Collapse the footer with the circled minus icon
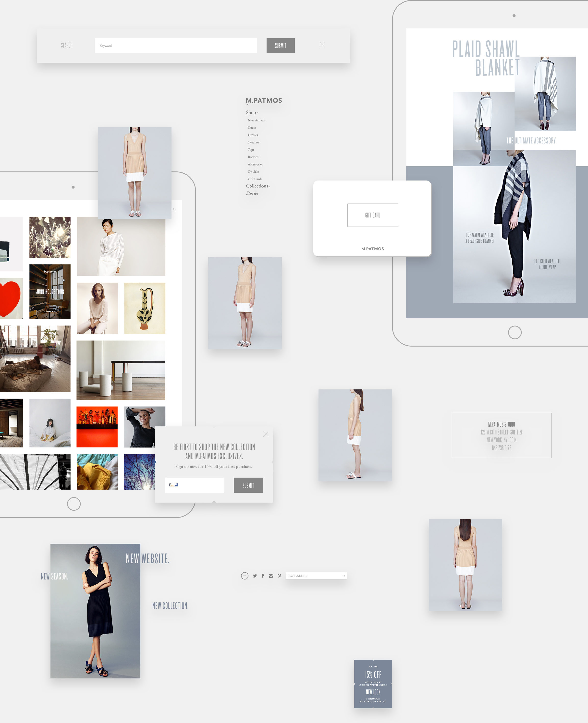Screen dimensions: 588x723 [245, 576]
